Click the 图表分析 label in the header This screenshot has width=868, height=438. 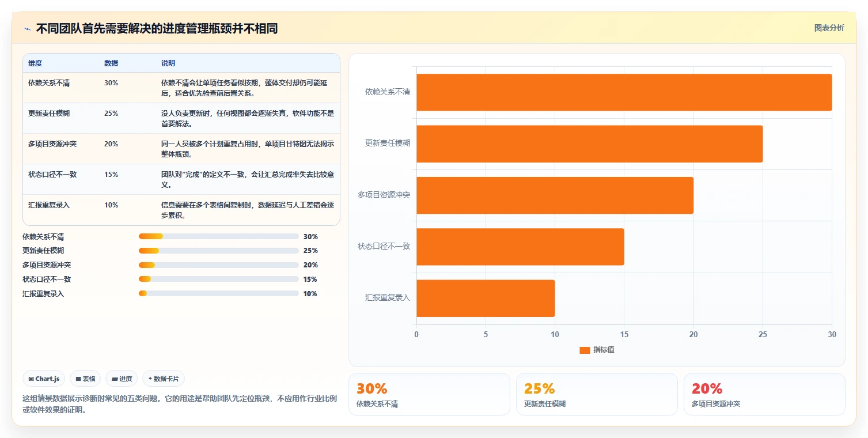coord(829,28)
